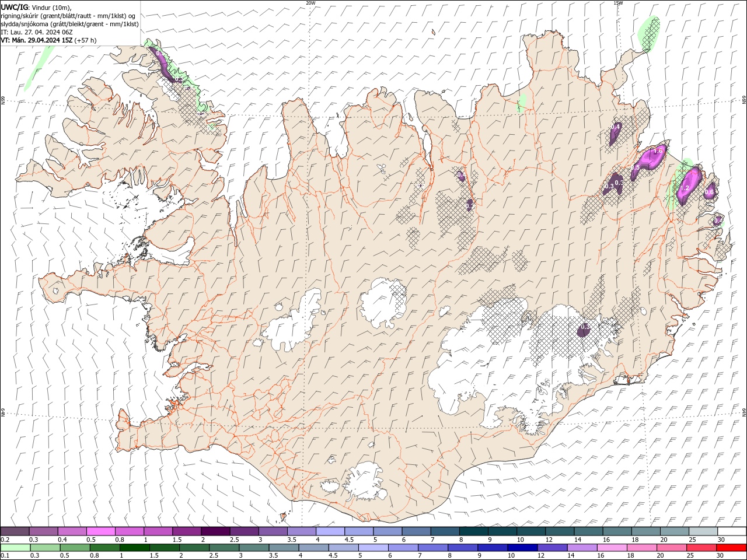The height and width of the screenshot is (560, 747).
Task: Click the 20W longitude label
Action: [310, 3]
